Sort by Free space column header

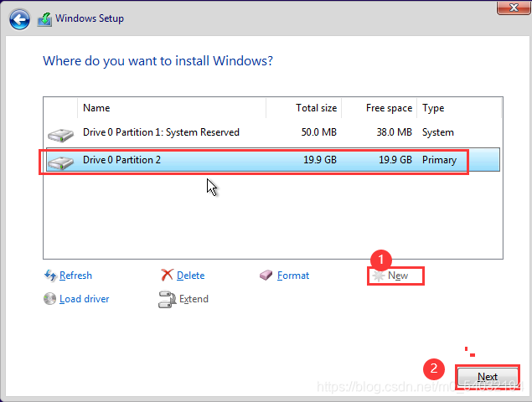click(379, 108)
